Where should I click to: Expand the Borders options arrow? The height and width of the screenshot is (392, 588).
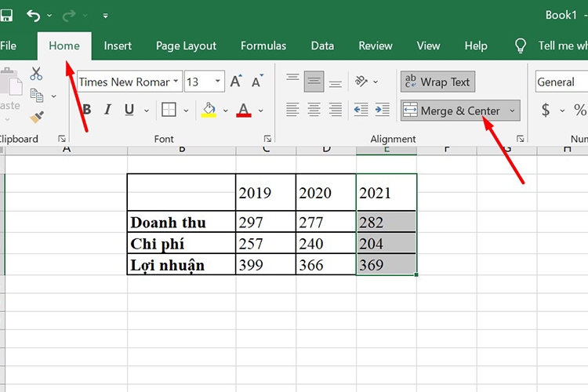(x=186, y=111)
